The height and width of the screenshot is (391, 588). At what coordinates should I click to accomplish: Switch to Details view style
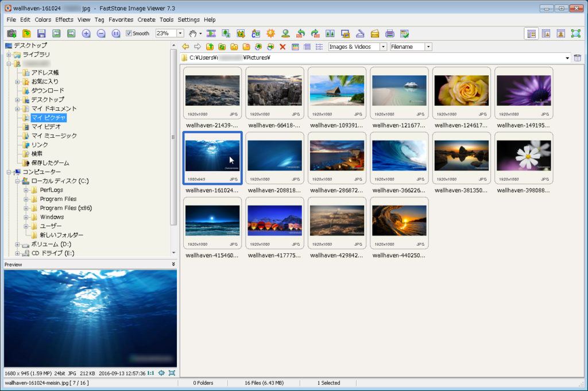click(x=307, y=47)
